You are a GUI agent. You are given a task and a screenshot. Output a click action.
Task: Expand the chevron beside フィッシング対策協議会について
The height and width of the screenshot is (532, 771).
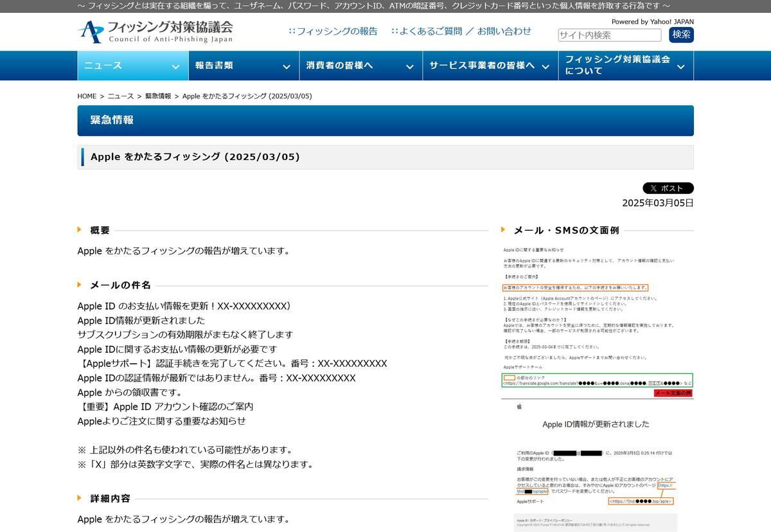[681, 66]
